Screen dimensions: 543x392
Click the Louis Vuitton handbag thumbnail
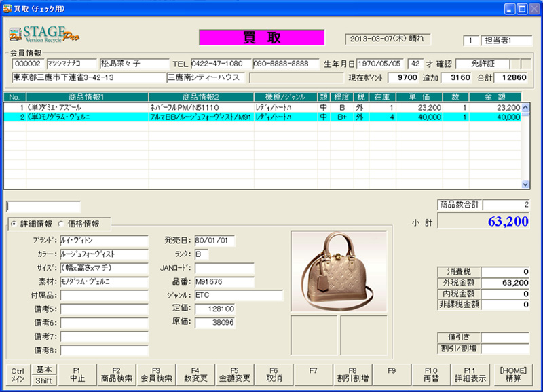click(339, 269)
